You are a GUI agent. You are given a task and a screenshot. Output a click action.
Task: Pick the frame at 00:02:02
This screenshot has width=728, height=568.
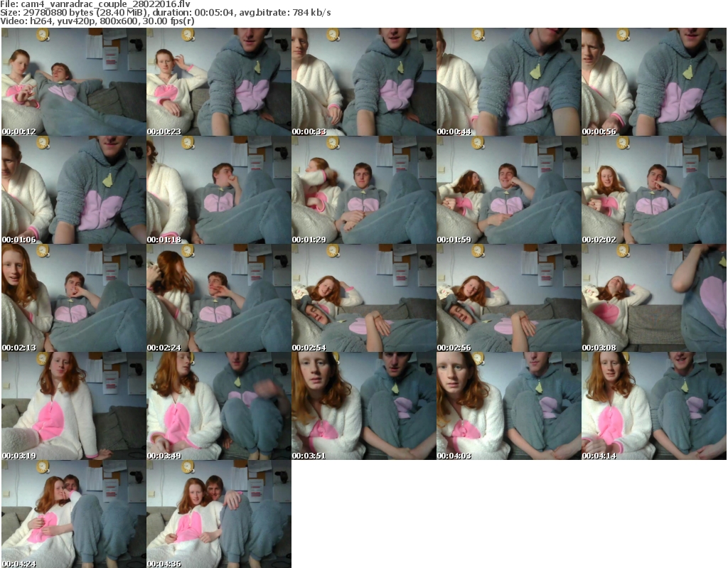(x=654, y=190)
